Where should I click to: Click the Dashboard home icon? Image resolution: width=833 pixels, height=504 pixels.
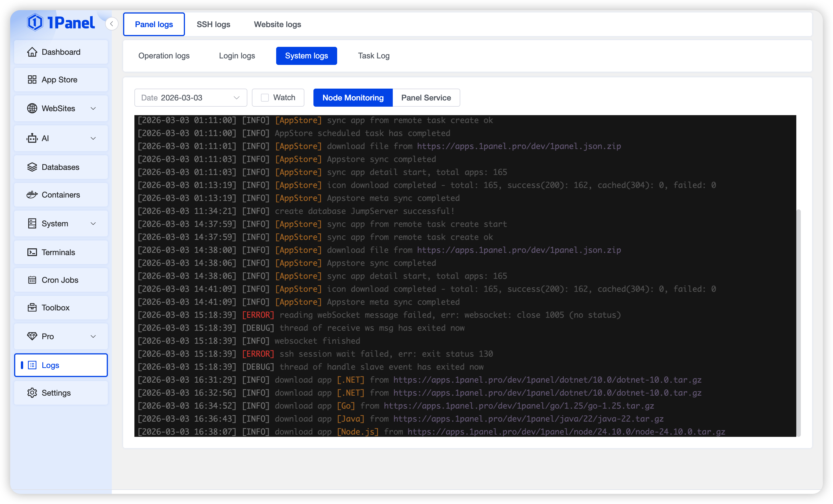pos(32,52)
